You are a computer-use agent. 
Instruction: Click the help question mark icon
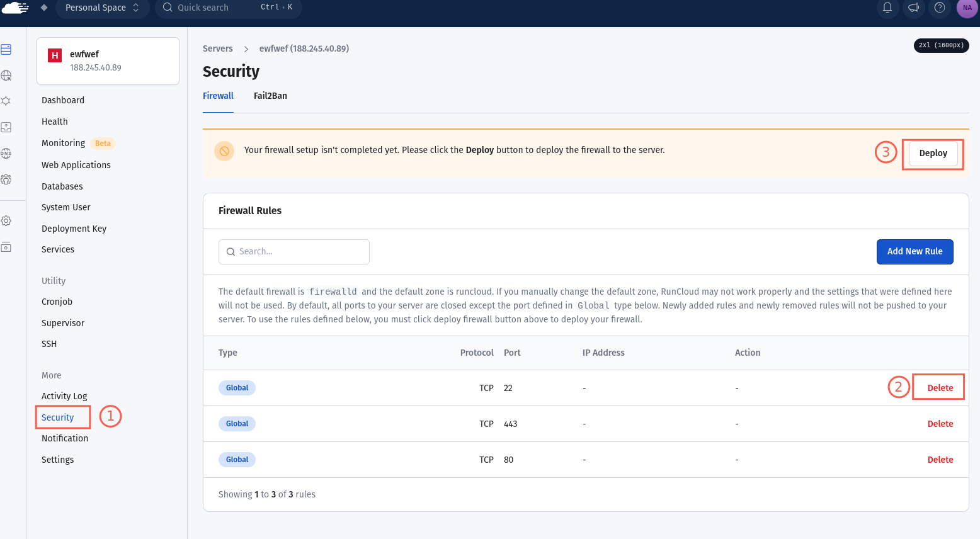point(940,8)
